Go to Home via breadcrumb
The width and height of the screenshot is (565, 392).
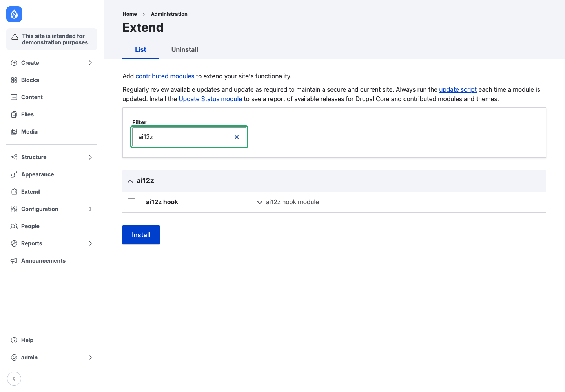[x=129, y=14]
